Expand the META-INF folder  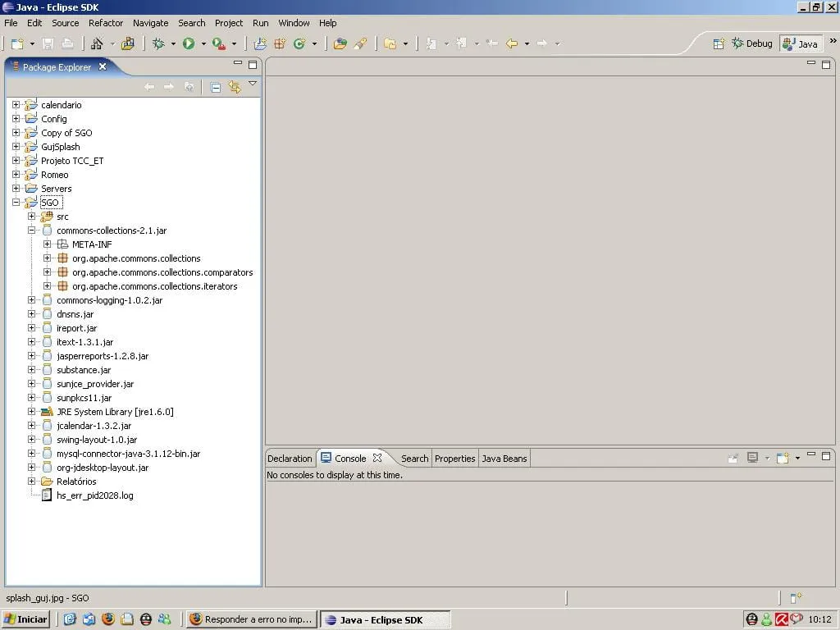[x=47, y=244]
